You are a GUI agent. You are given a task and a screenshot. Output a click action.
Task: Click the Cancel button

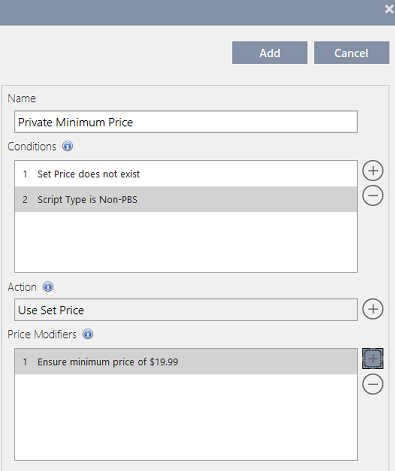point(351,53)
